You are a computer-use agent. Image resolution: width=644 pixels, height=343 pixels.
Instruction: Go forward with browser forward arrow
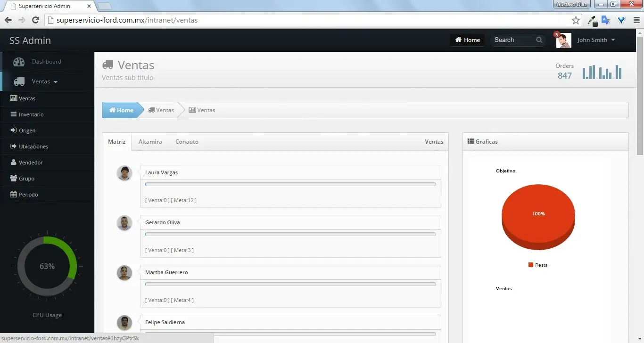click(22, 20)
